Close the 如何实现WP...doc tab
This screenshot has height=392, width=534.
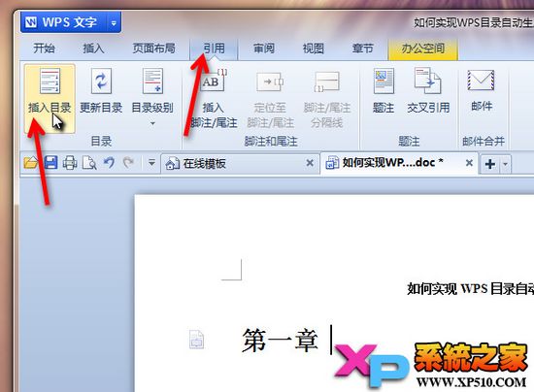click(469, 163)
